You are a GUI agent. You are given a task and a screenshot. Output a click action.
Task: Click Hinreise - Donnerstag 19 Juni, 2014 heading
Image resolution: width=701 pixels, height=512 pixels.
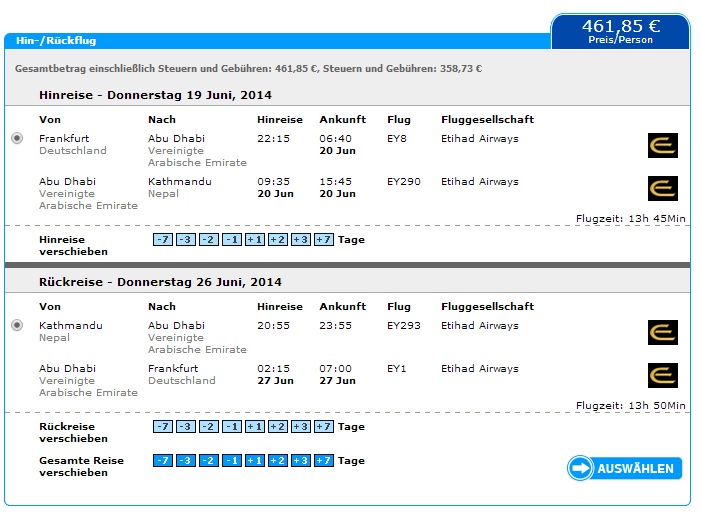pyautogui.click(x=155, y=95)
